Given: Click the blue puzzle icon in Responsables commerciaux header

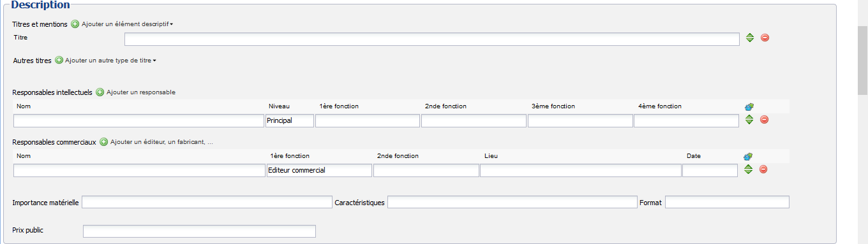Looking at the screenshot, I should point(748,156).
